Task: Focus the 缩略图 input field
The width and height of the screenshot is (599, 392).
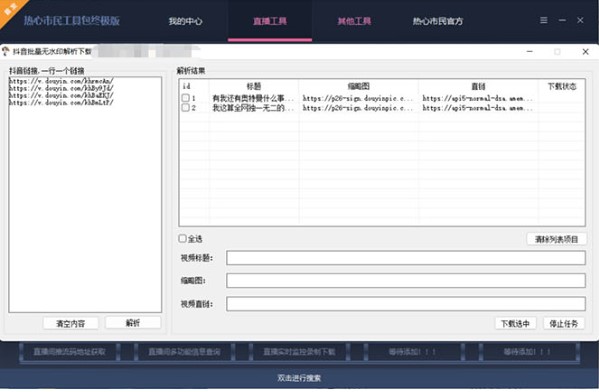Action: pos(406,280)
